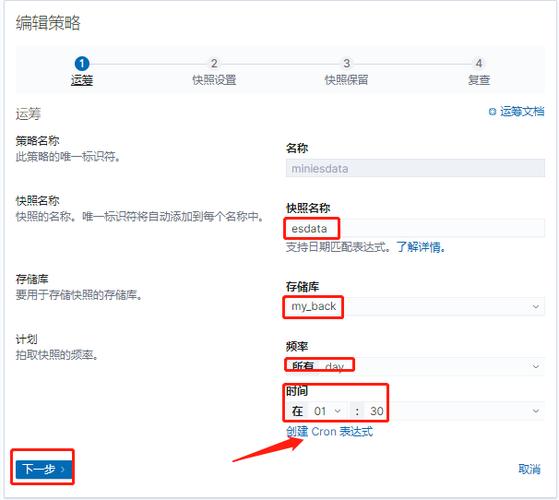The image size is (559, 500).
Task: Open the minute dropdown showing 30
Action: [x=454, y=411]
